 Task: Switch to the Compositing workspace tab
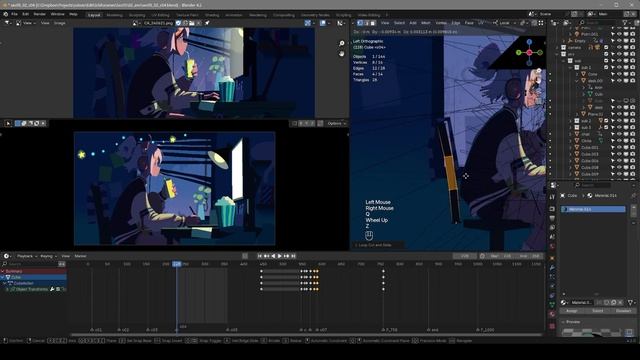pos(284,15)
